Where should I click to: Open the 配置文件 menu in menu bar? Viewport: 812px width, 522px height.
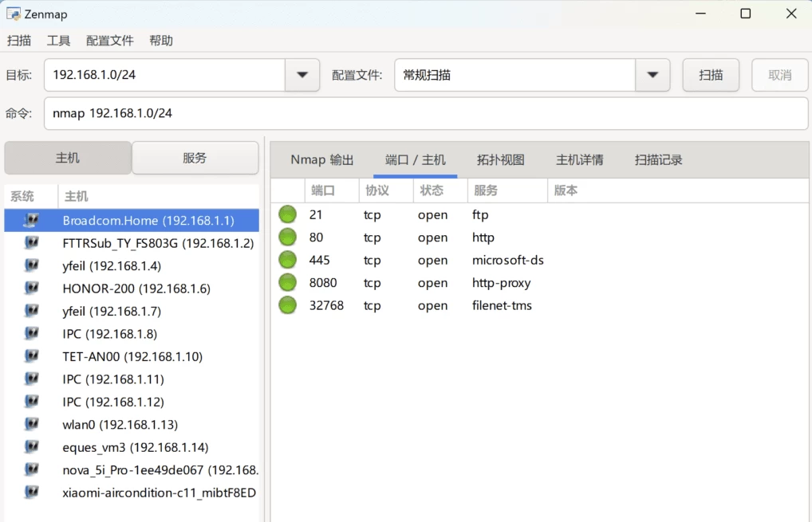click(109, 41)
